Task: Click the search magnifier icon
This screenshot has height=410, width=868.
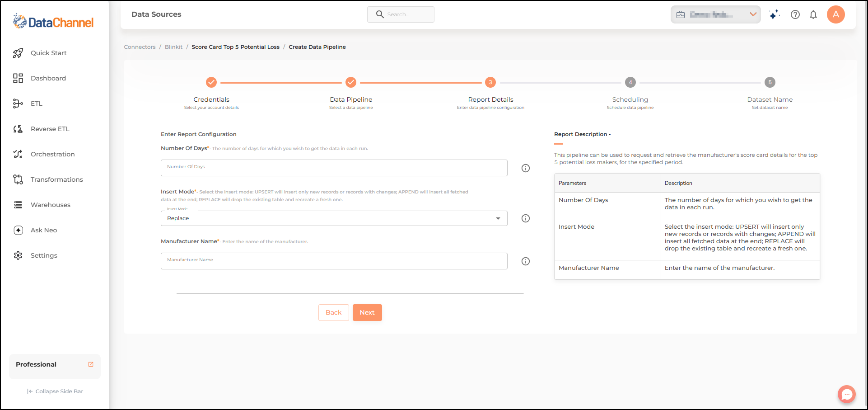Action: (x=380, y=14)
